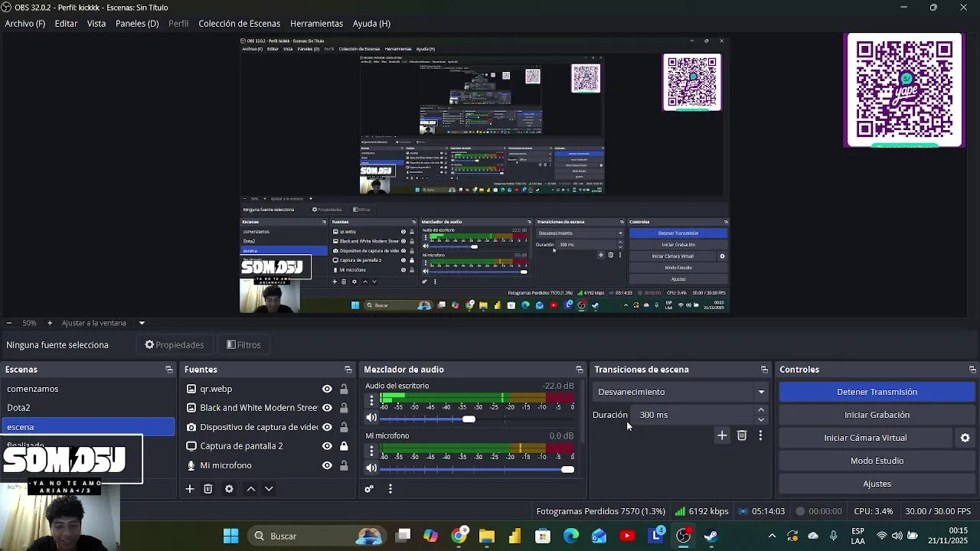This screenshot has width=980, height=551.
Task: Show hidden tray icons chevron
Action: point(772,536)
